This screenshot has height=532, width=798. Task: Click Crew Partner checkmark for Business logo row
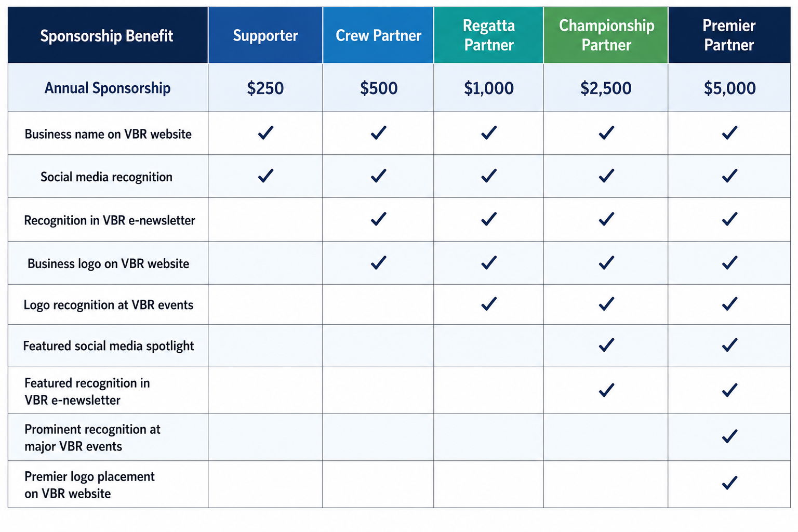click(378, 262)
